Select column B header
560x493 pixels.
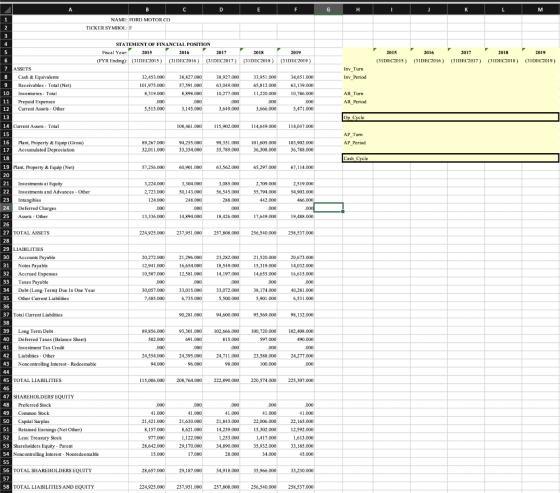(x=147, y=9)
